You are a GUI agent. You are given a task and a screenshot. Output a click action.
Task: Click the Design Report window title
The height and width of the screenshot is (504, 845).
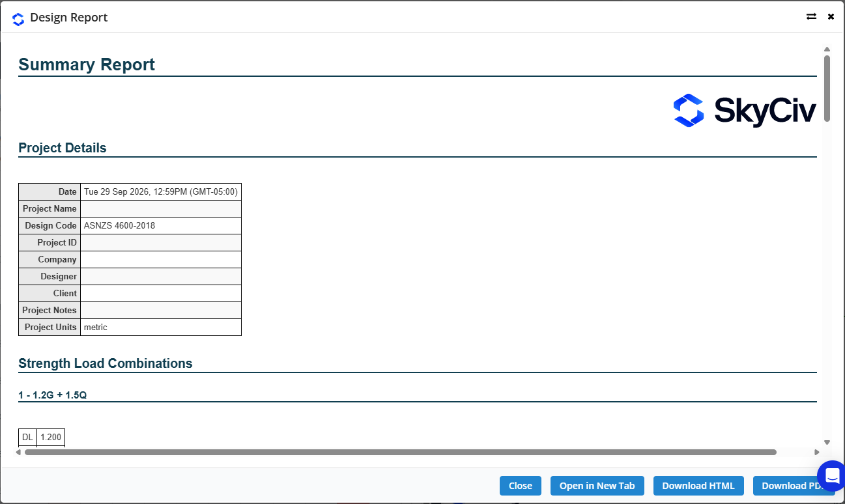point(69,18)
